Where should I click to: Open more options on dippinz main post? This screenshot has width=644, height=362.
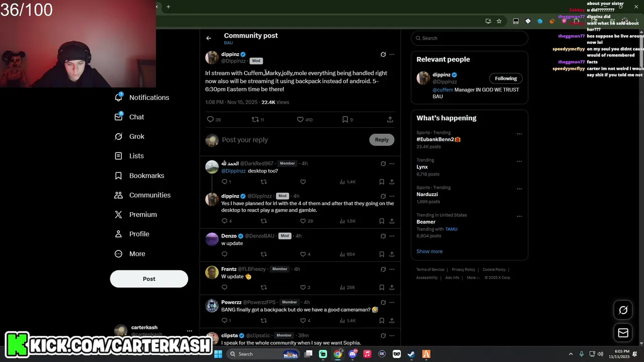point(392,54)
